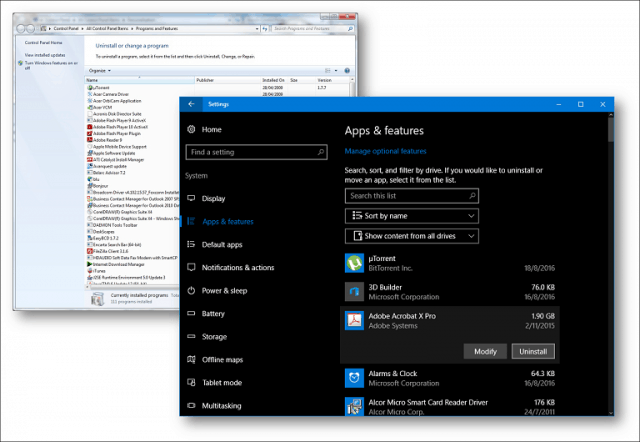The width and height of the screenshot is (640, 442).
Task: Select Power & sleep in sidebar
Action: [x=224, y=291]
